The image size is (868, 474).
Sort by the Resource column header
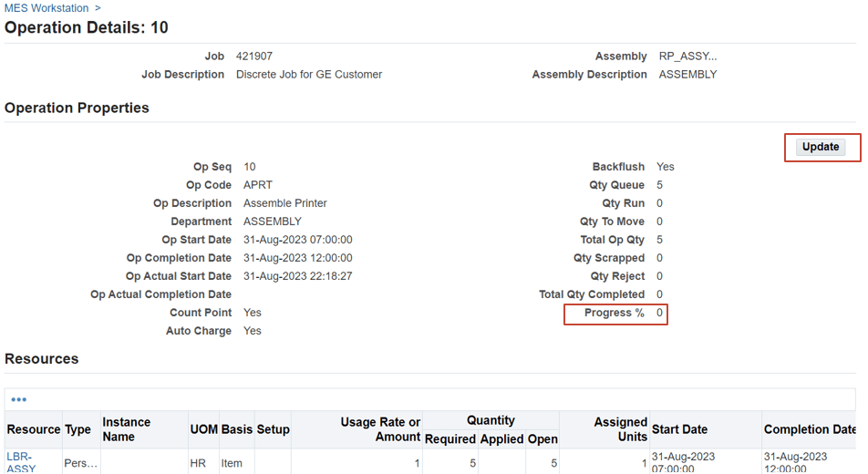click(x=33, y=429)
